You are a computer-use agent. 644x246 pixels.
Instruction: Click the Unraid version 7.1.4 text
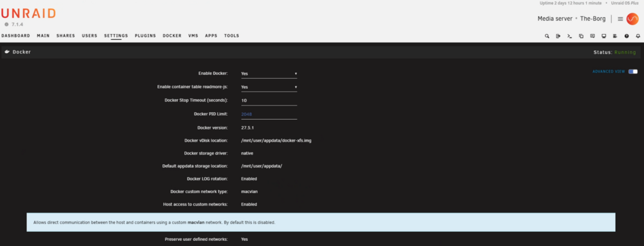(x=17, y=24)
